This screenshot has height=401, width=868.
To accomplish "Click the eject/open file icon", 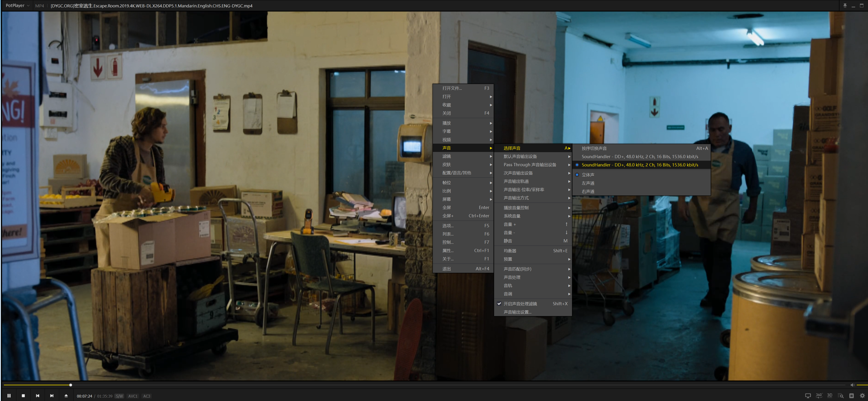I will tap(66, 396).
